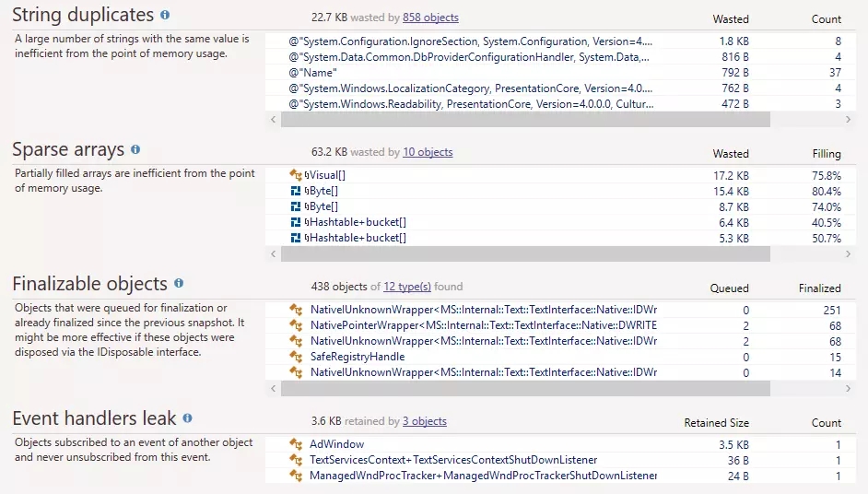The image size is (868, 494).
Task: Open the 10 objects link
Action: click(x=428, y=152)
